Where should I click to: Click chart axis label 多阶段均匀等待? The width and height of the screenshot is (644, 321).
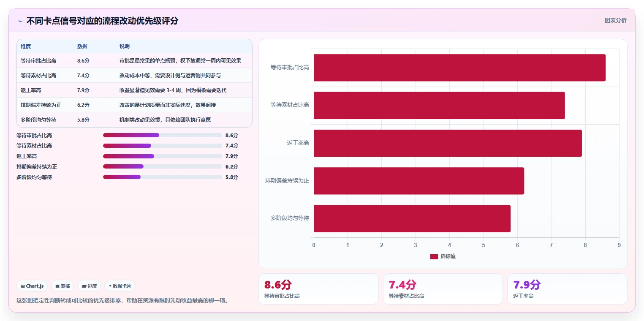click(290, 218)
